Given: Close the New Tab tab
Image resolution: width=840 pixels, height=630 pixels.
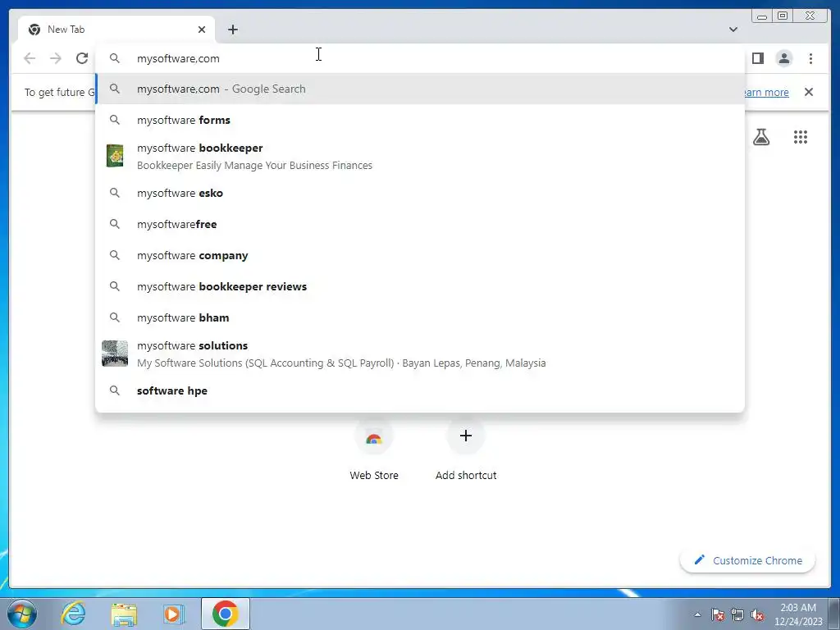Looking at the screenshot, I should tap(202, 30).
